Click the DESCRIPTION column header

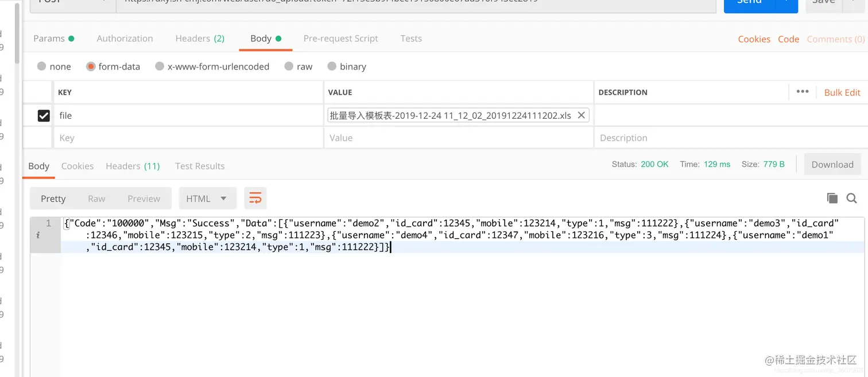(623, 92)
